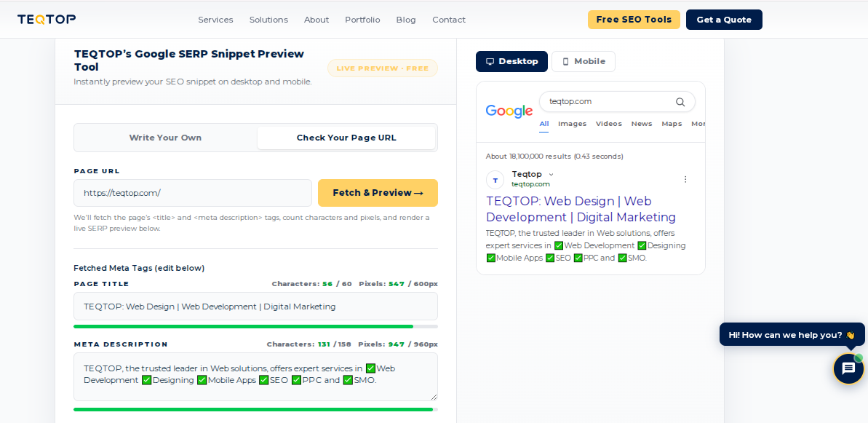Select the Write Your Own tab
The height and width of the screenshot is (423, 868).
pyautogui.click(x=165, y=138)
